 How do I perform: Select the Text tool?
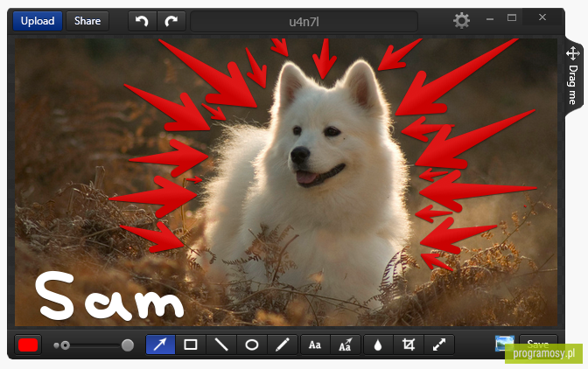pos(315,345)
